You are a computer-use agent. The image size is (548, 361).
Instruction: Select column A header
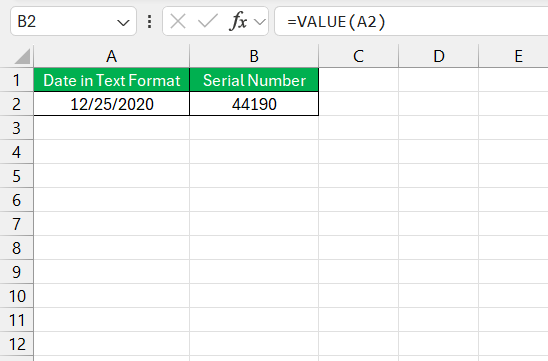click(111, 56)
